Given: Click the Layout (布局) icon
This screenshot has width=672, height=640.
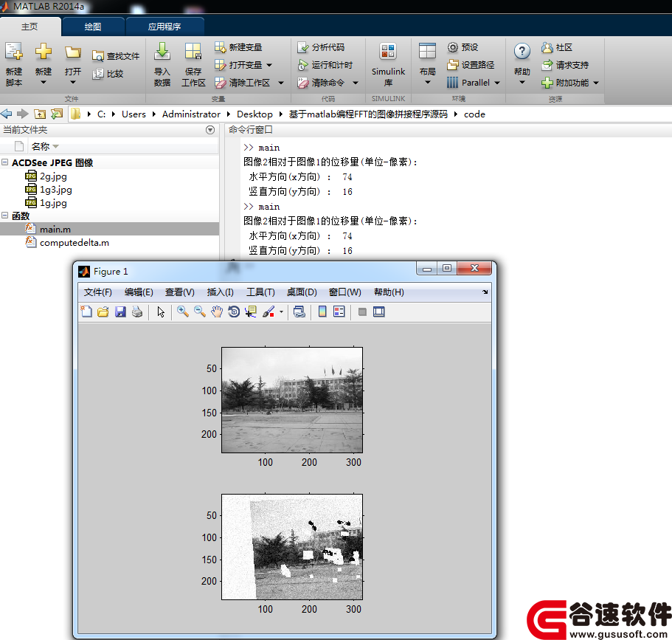Looking at the screenshot, I should click(x=427, y=52).
